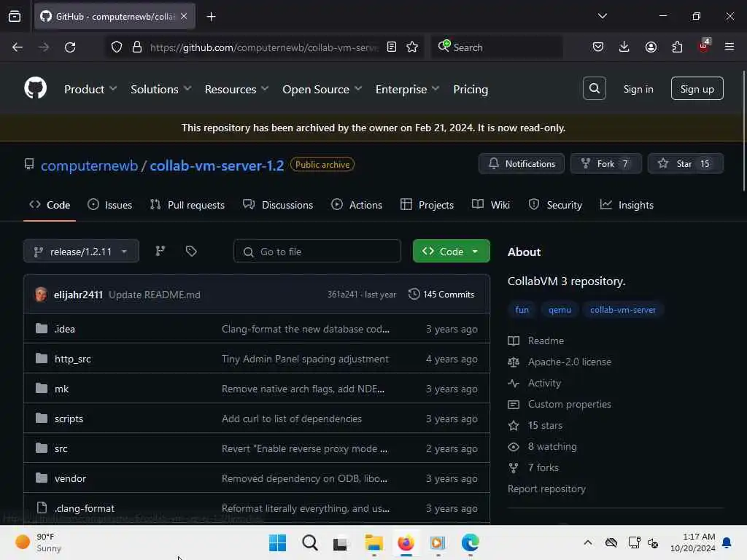Open the computernewb owner link

click(x=89, y=166)
